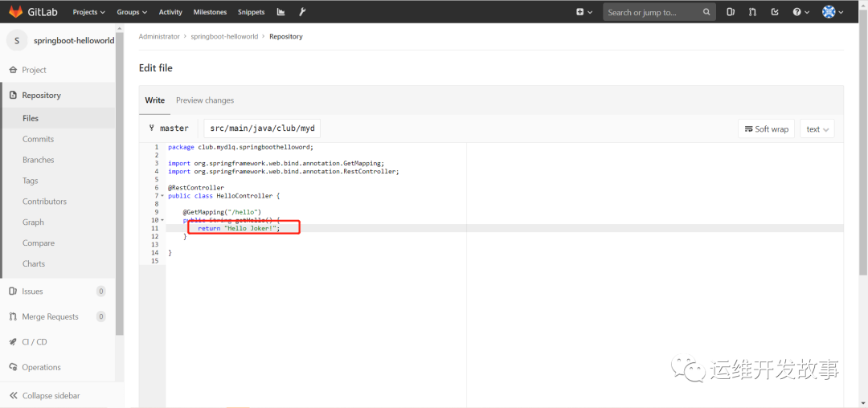Click the GitLab fox logo
Image resolution: width=868 pixels, height=408 pixels.
[15, 11]
